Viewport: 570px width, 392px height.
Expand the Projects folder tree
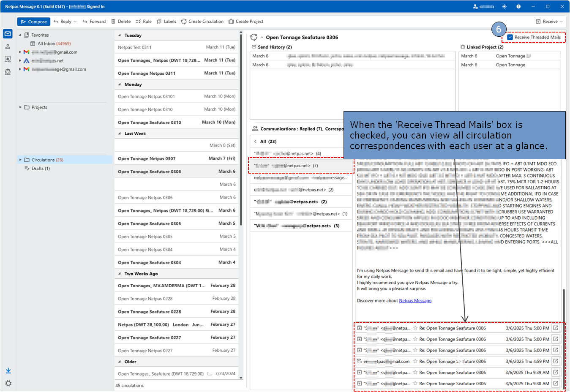[20, 107]
